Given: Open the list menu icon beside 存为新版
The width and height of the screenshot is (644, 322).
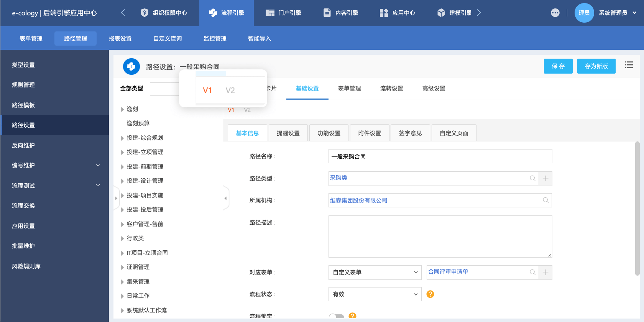Looking at the screenshot, I should (x=629, y=65).
